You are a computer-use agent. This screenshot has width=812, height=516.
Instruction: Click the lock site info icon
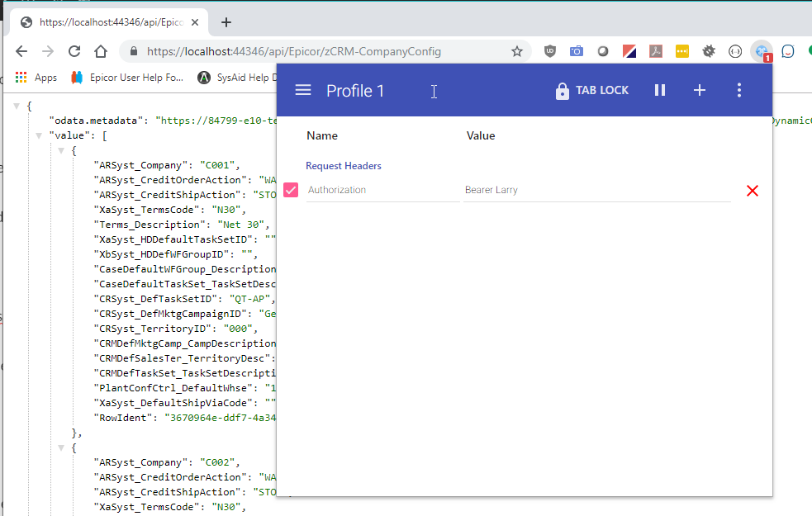point(134,51)
